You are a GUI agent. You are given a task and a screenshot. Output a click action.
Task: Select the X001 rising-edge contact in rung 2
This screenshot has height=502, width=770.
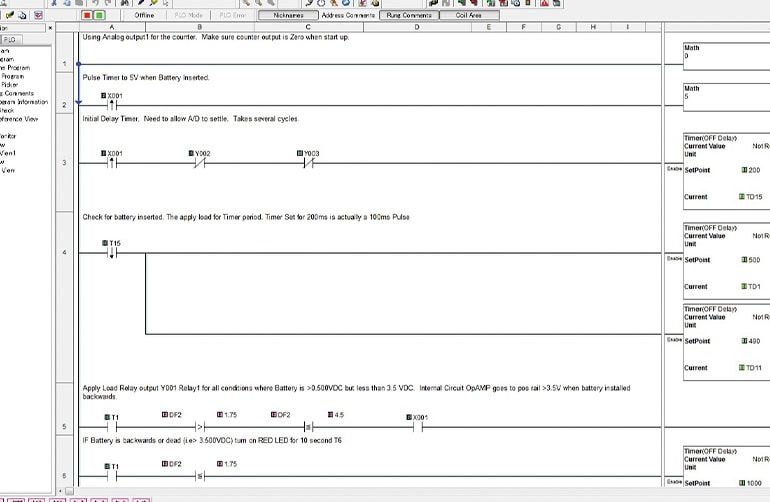[112, 104]
